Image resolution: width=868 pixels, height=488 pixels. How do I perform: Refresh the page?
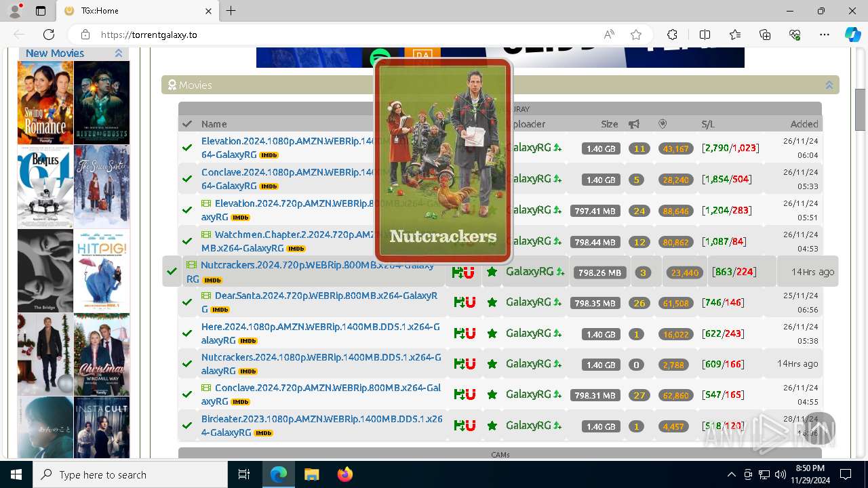[x=49, y=35]
